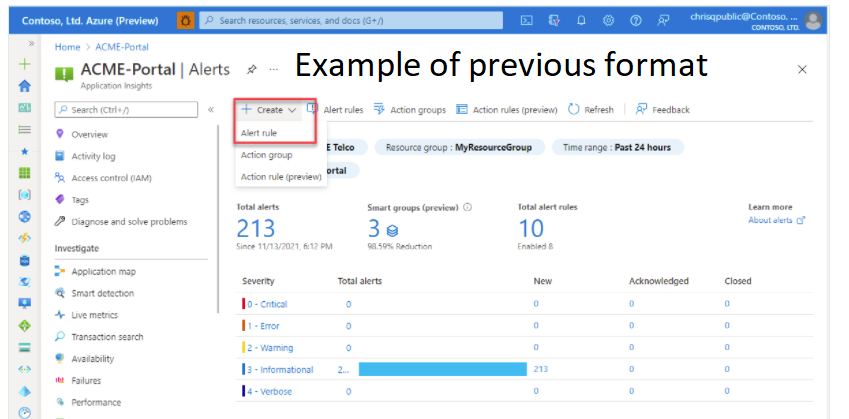Click the 4 - Verbose severity link
The image size is (849, 419).
(270, 391)
